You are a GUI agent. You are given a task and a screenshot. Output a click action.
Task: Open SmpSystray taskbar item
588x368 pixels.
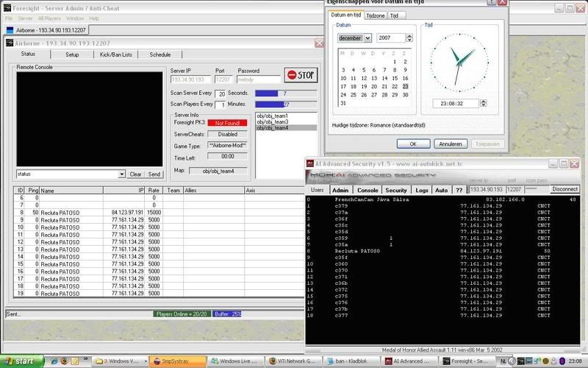coord(173,361)
